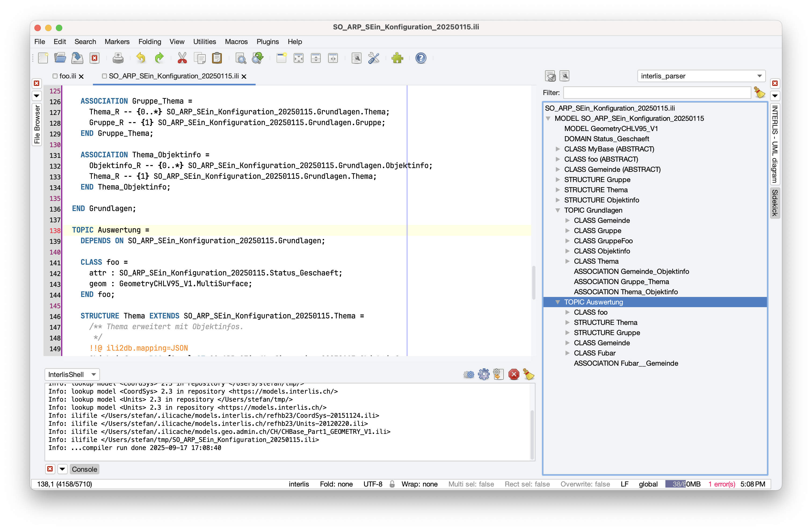Click the Find Next toolbar icon
Screen dimensions: 812x530
point(258,58)
